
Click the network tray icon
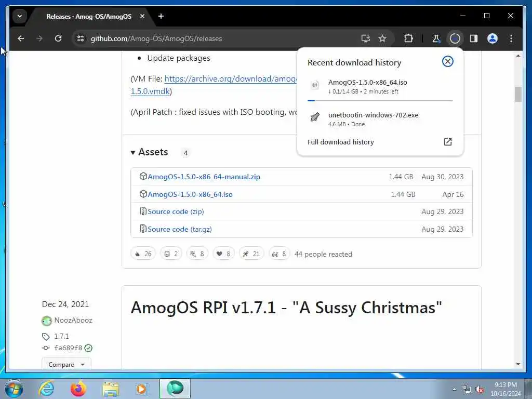point(467,389)
